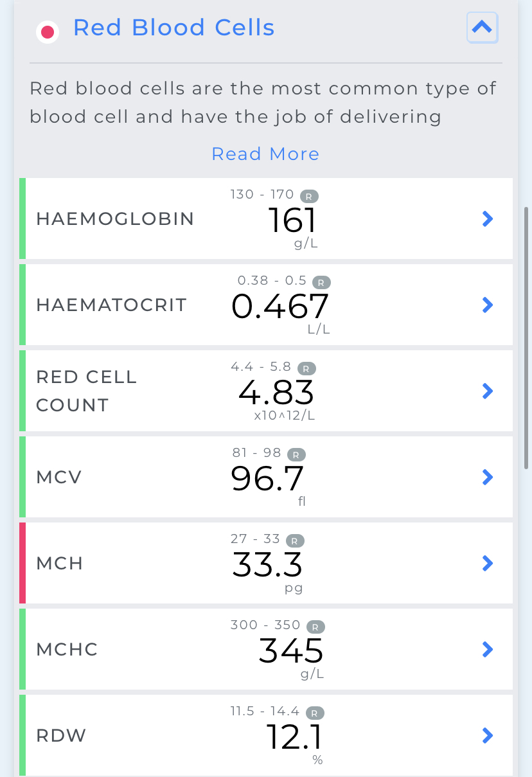Open MCV details chevron
The width and height of the screenshot is (532, 777).
pyautogui.click(x=488, y=477)
